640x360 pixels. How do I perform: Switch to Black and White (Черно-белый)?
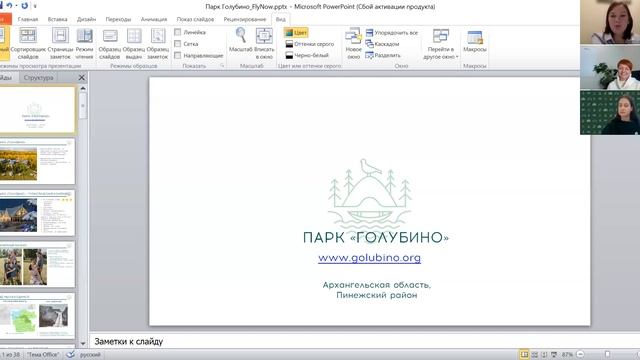pyautogui.click(x=307, y=55)
